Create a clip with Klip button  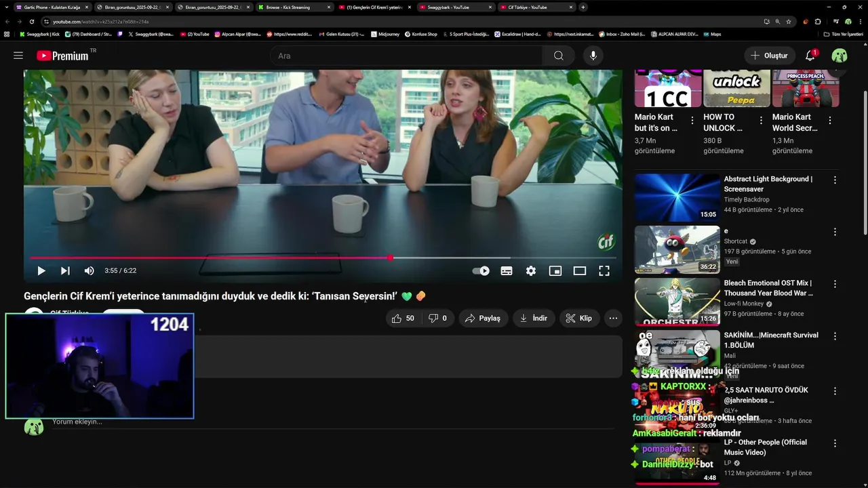(x=579, y=318)
